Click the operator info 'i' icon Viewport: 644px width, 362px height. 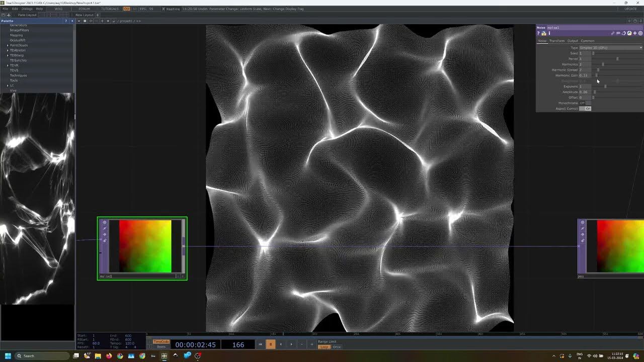point(549,33)
